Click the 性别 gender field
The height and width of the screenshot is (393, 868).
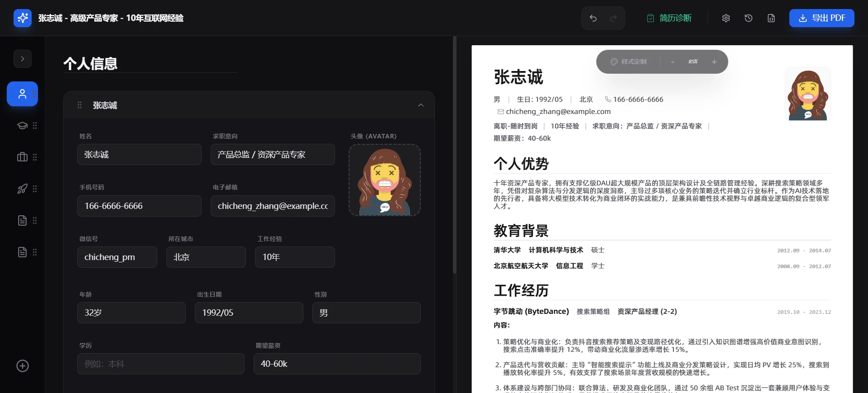point(367,313)
